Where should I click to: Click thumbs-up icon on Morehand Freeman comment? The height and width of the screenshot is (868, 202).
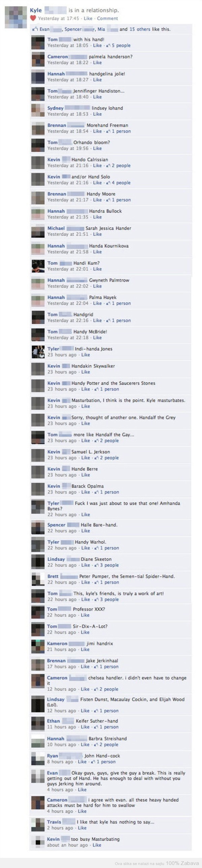tap(108, 131)
